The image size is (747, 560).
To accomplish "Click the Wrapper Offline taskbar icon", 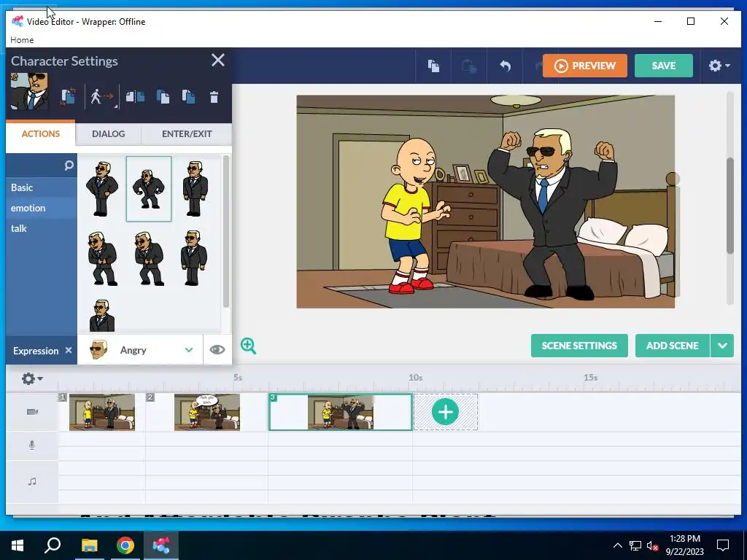I will click(x=161, y=545).
